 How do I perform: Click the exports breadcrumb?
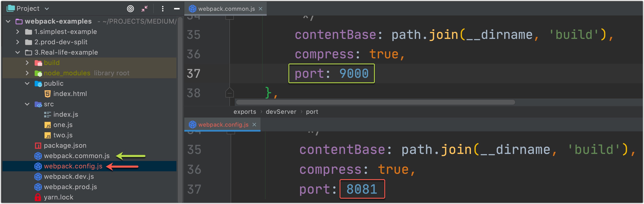[245, 112]
